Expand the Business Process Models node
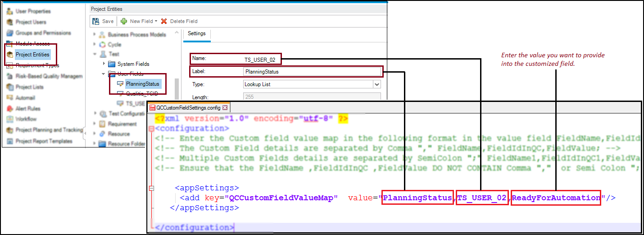 tap(95, 35)
